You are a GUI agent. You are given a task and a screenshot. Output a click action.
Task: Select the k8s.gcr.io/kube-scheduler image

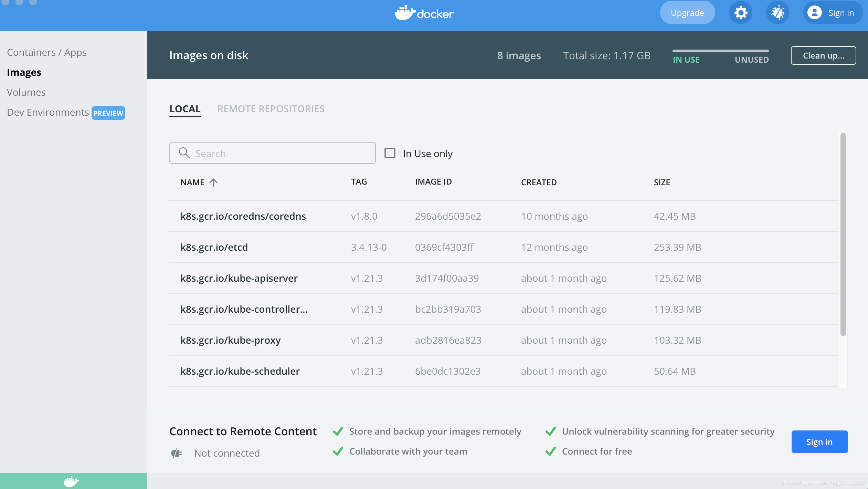pyautogui.click(x=504, y=371)
